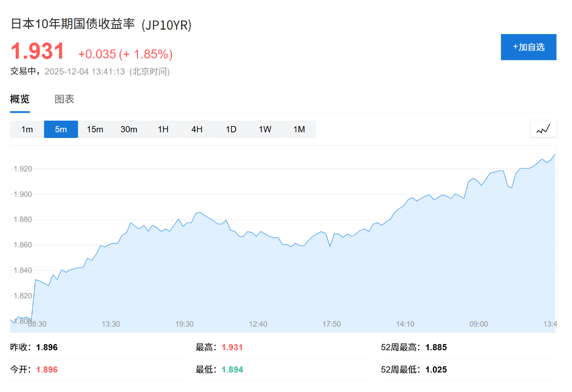Select the 1m interval button
Viewport: 572px width, 392px height.
[x=26, y=129]
